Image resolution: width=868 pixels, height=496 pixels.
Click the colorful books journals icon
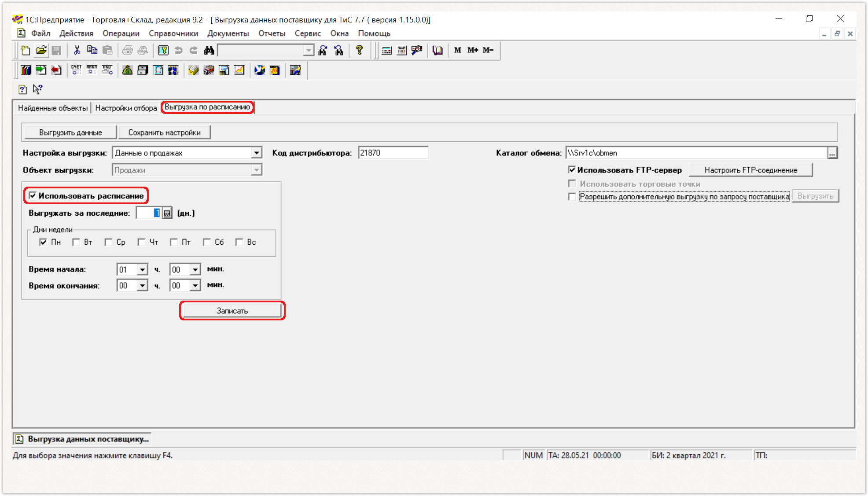pos(26,70)
